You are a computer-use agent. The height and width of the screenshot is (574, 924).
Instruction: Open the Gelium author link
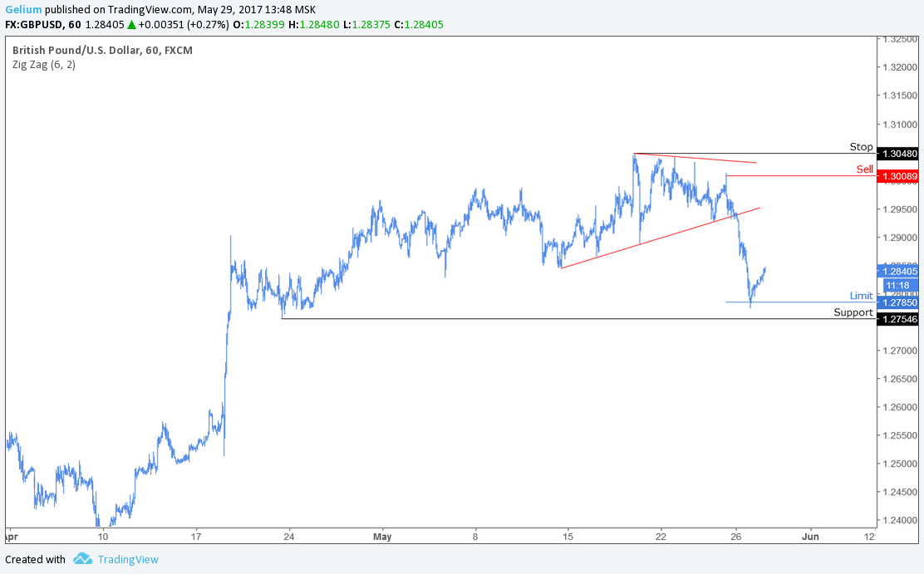(x=23, y=9)
